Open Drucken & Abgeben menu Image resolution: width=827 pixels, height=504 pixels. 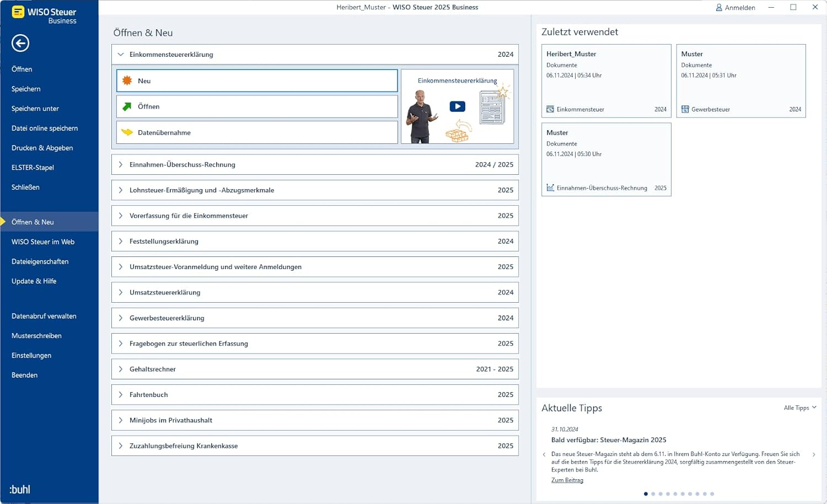coord(42,148)
